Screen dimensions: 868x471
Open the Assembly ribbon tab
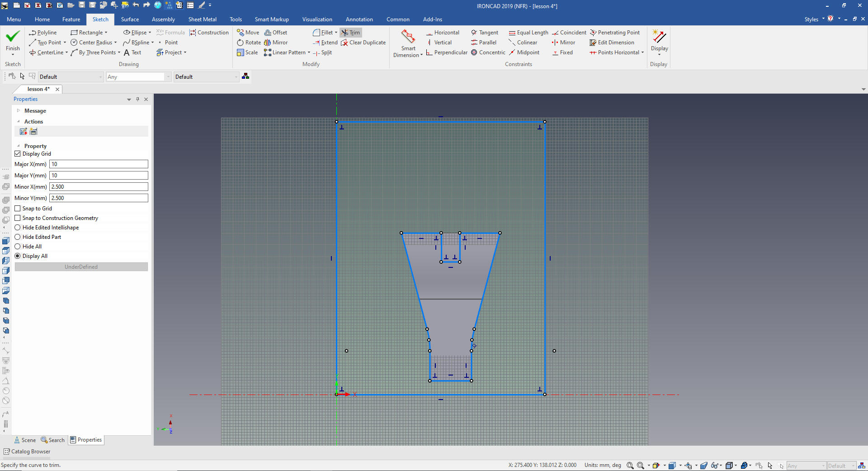163,19
